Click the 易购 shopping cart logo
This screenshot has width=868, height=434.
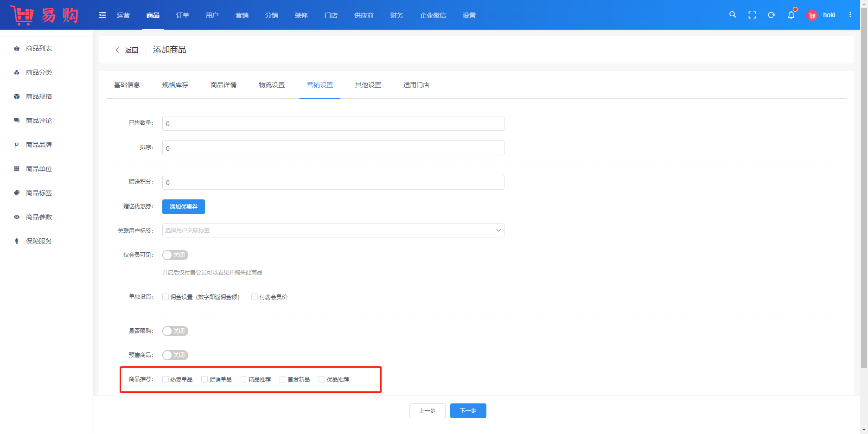(x=44, y=15)
